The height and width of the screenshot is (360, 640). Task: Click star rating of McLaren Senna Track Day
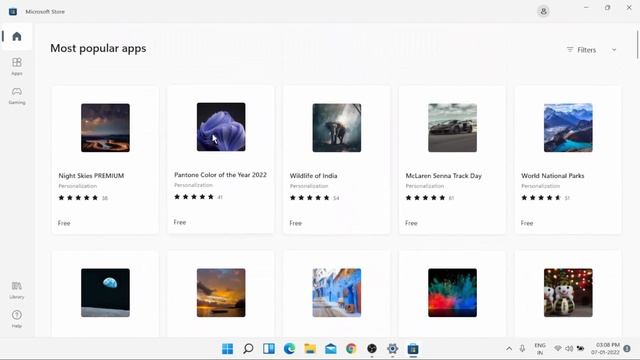425,198
